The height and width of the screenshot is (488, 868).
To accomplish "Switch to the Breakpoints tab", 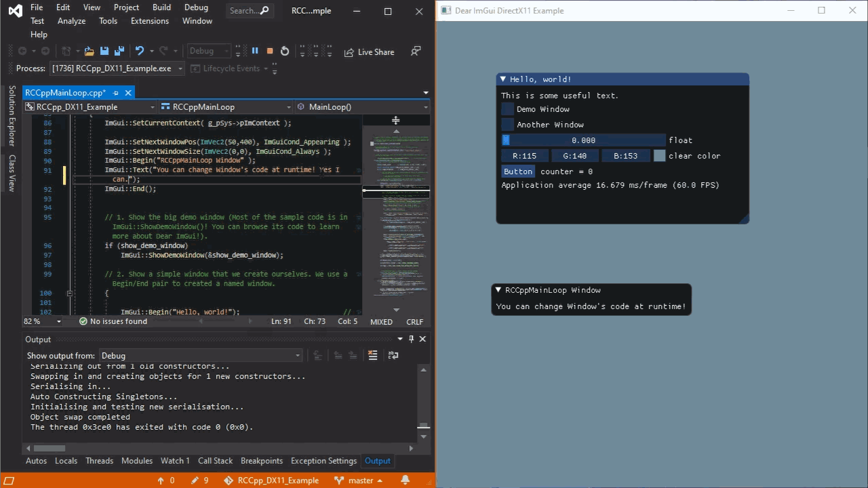I will [x=262, y=461].
